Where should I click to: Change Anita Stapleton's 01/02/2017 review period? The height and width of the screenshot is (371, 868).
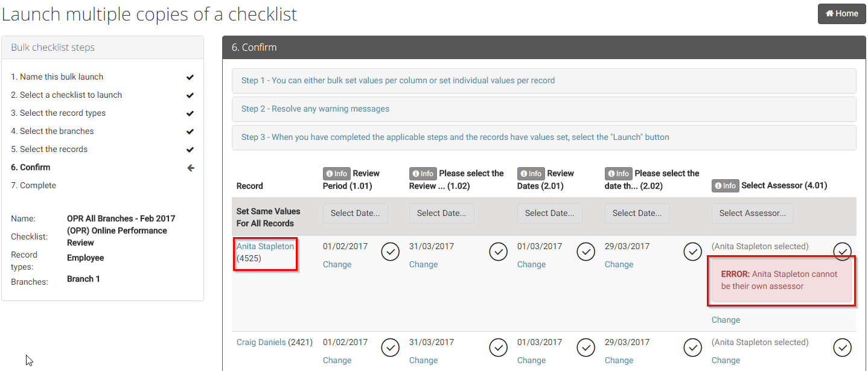point(337,264)
